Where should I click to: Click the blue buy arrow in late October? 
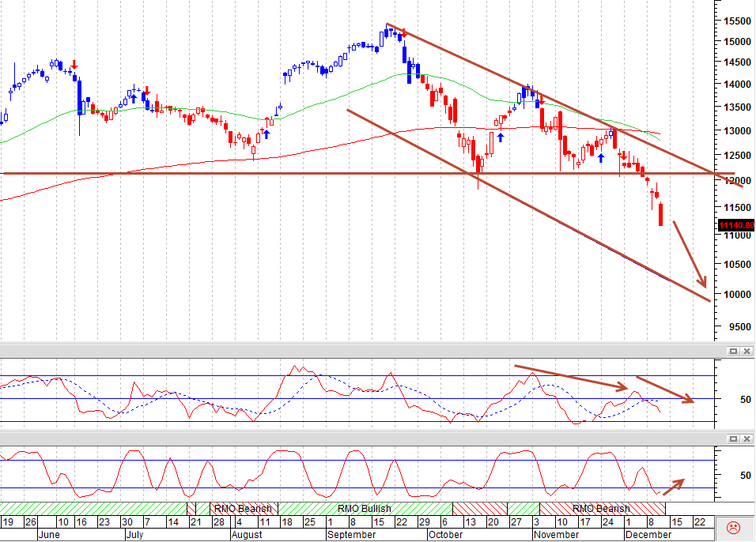tap(501, 137)
